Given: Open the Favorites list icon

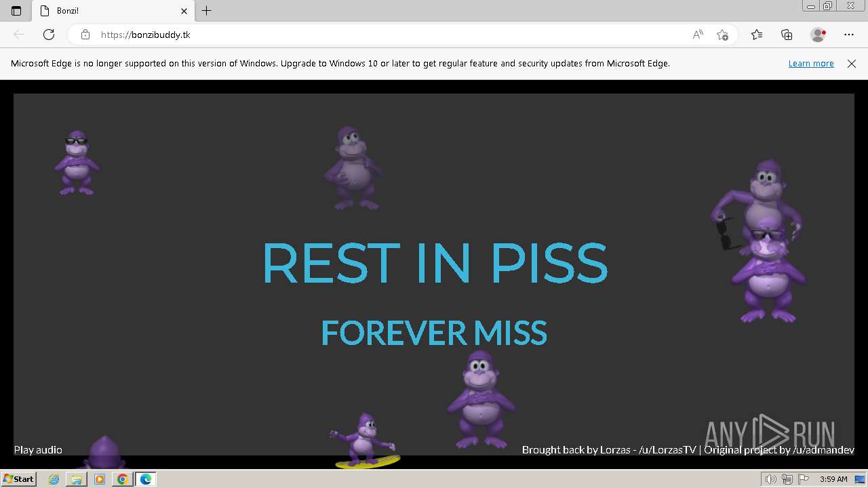Looking at the screenshot, I should click(x=757, y=35).
